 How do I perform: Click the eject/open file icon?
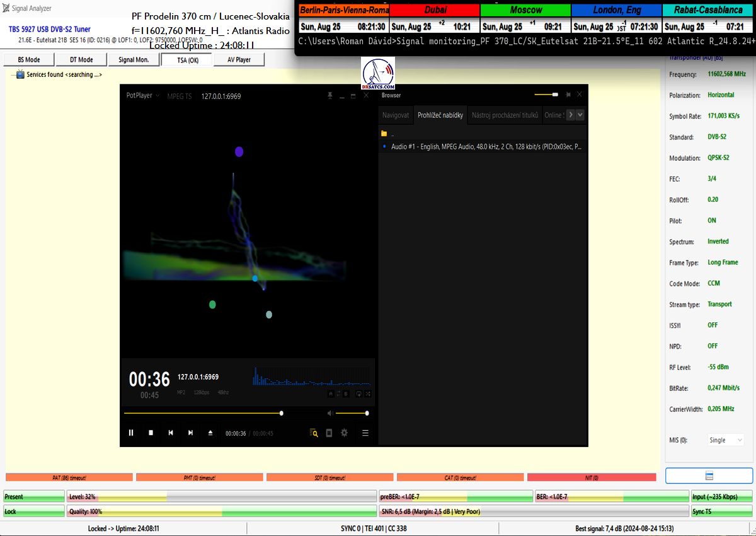point(210,433)
